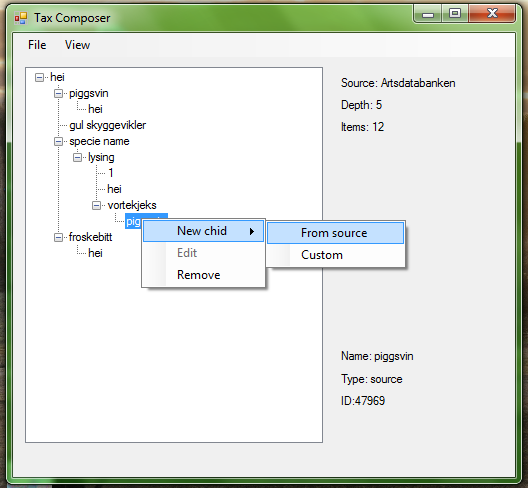Collapse the vortekjeks node
This screenshot has height=488, width=528.
click(97, 205)
